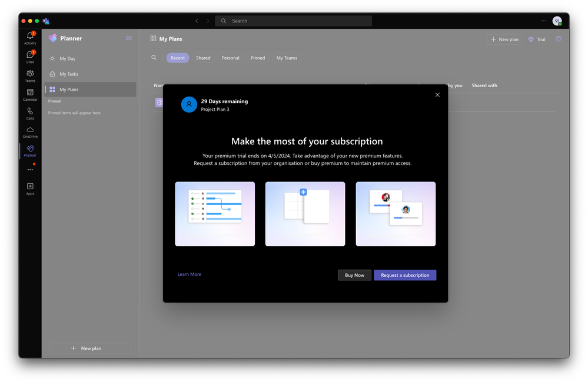Click the 'Project Plan 3' label
The height and width of the screenshot is (383, 588).
(x=215, y=109)
